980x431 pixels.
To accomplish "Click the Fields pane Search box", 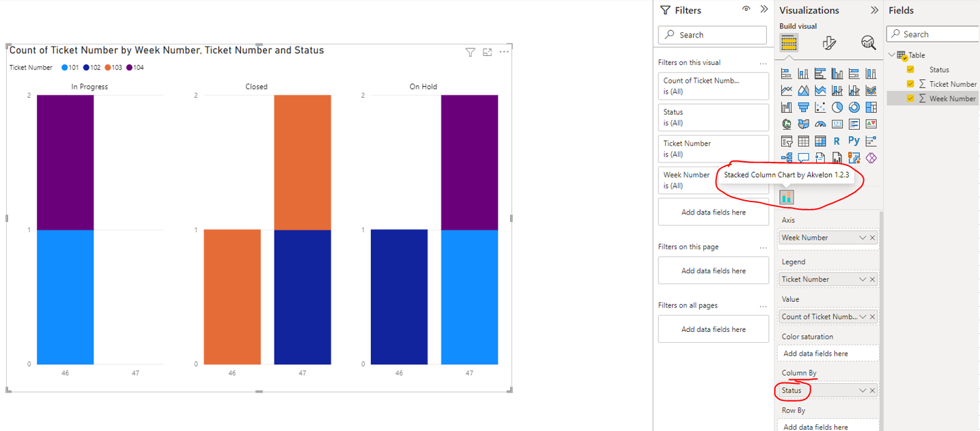I will pos(933,34).
